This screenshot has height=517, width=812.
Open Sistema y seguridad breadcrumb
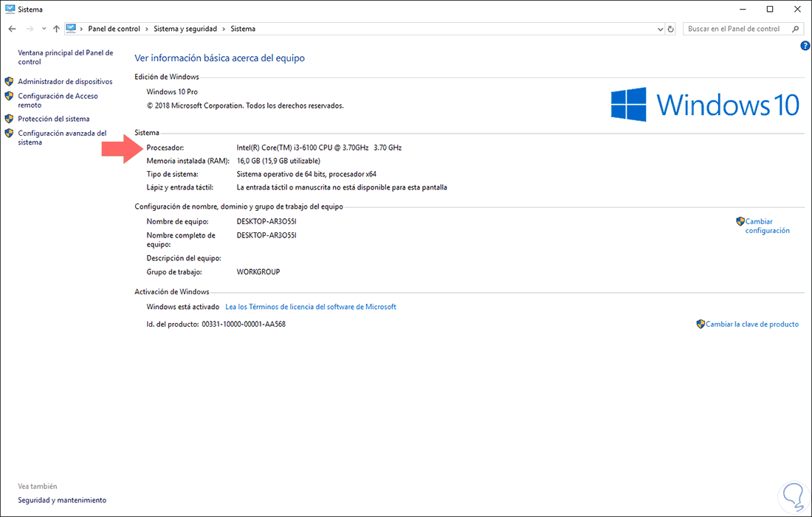coord(185,29)
